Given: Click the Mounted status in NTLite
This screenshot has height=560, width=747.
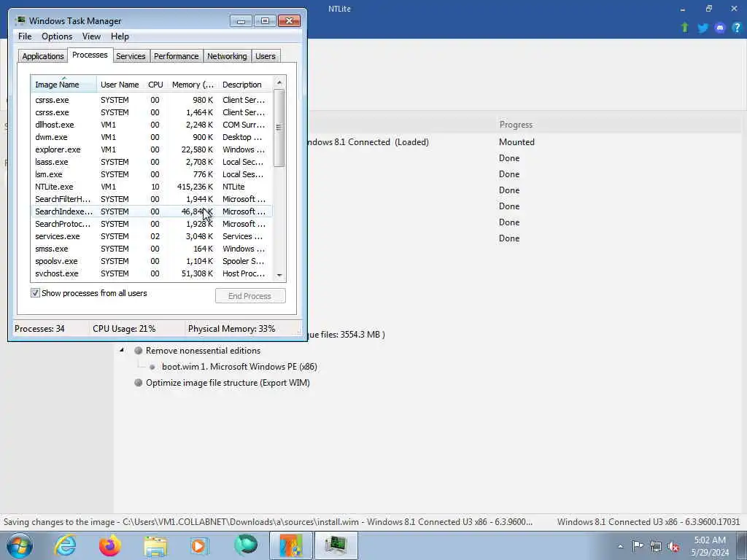Looking at the screenshot, I should tap(516, 142).
